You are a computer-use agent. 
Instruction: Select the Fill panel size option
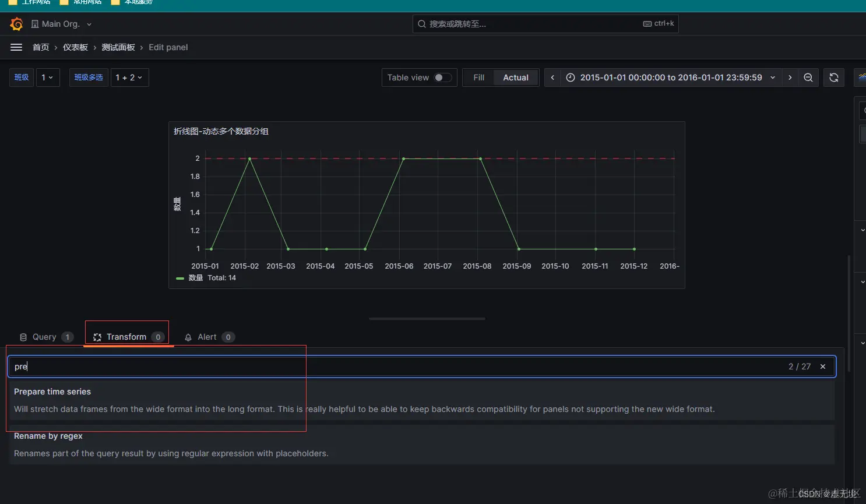pyautogui.click(x=478, y=77)
